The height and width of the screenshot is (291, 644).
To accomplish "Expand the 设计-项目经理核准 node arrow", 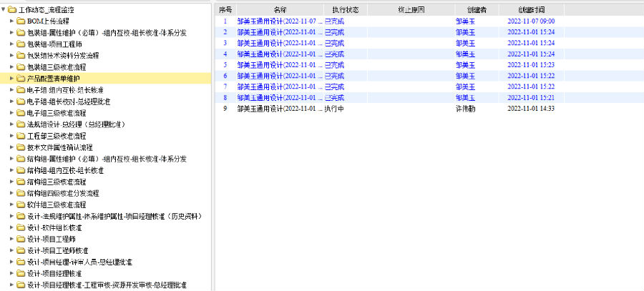I will coord(12,273).
